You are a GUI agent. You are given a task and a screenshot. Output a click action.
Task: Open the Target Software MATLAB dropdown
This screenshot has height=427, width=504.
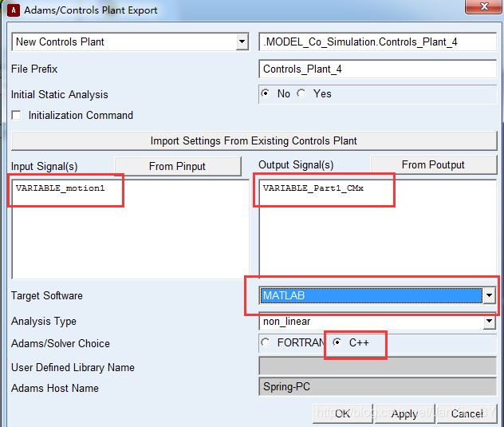[488, 296]
